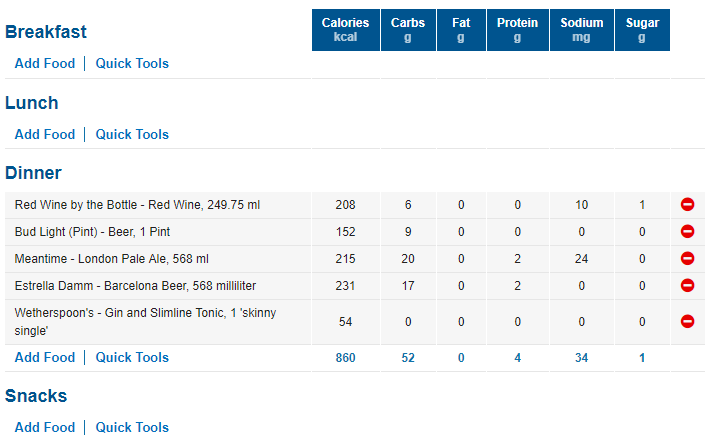Add Food under Dinner

[45, 357]
